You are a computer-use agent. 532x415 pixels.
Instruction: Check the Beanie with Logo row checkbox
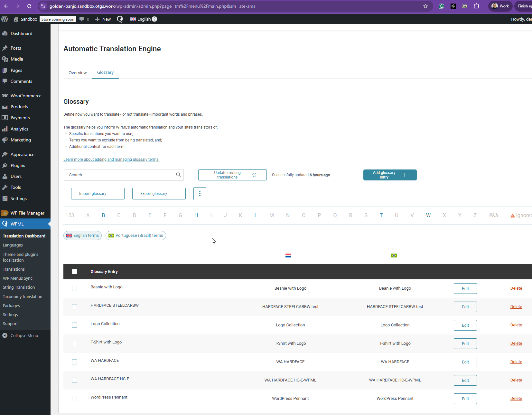pos(74,288)
